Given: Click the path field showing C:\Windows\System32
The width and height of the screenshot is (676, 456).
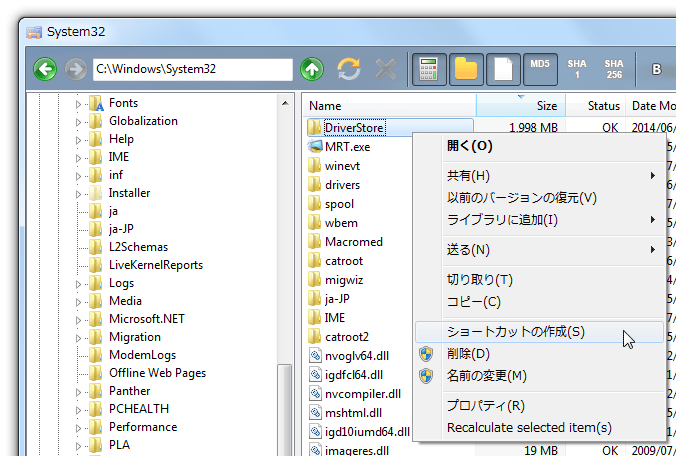Looking at the screenshot, I should tap(193, 69).
